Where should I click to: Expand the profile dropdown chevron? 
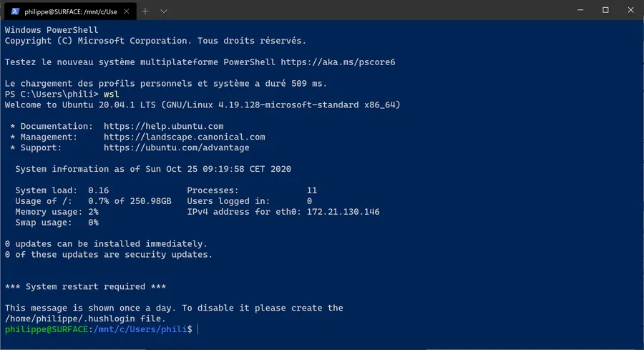pos(163,11)
